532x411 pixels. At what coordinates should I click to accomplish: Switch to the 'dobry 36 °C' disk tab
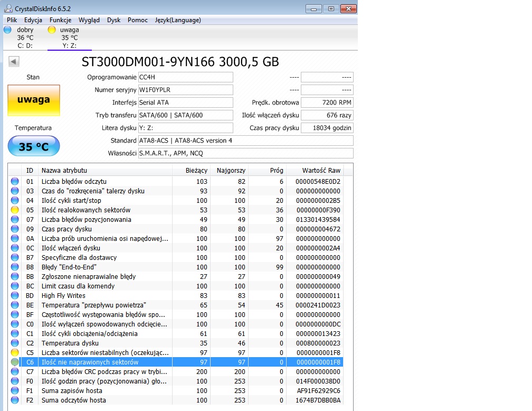25,38
